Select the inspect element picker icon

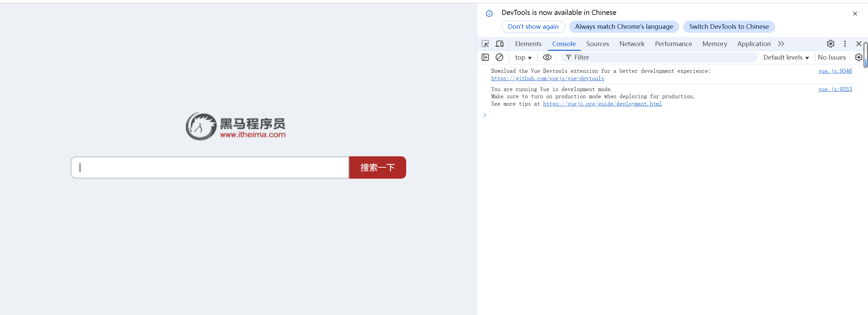[485, 44]
